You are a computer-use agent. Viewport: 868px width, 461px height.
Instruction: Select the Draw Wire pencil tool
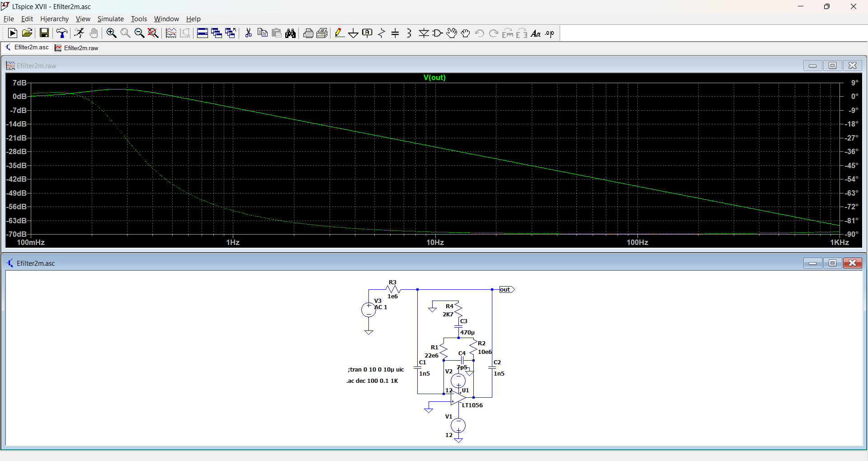(340, 33)
